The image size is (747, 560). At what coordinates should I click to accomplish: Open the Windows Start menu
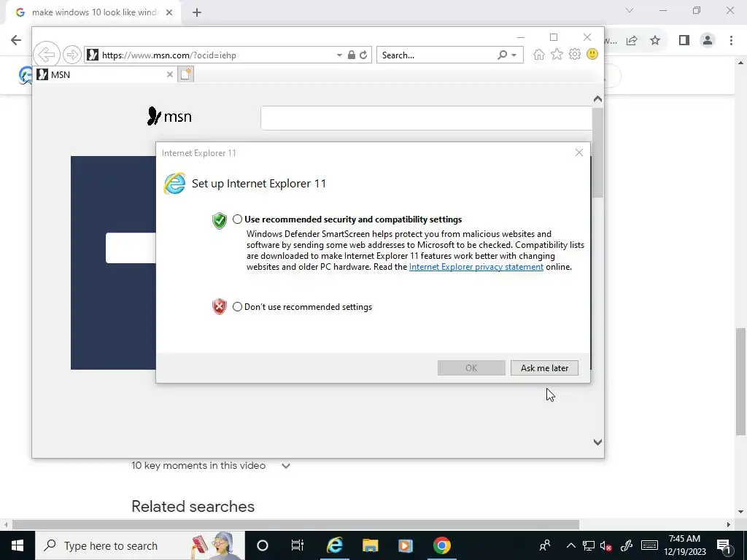tap(18, 545)
